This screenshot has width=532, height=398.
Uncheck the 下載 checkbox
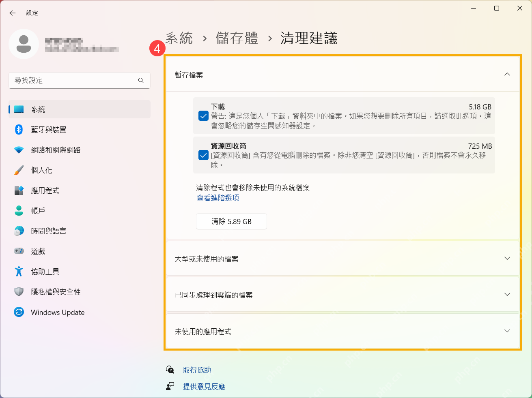(204, 116)
